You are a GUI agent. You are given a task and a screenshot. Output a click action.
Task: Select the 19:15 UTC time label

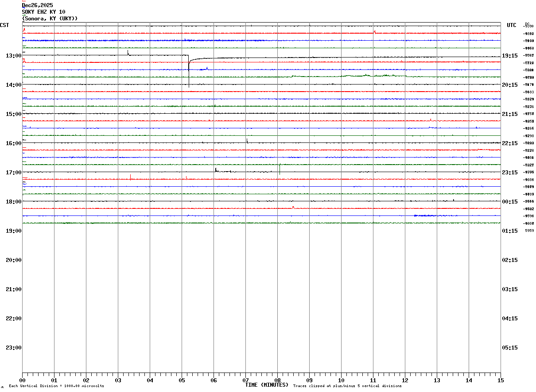tap(510, 56)
